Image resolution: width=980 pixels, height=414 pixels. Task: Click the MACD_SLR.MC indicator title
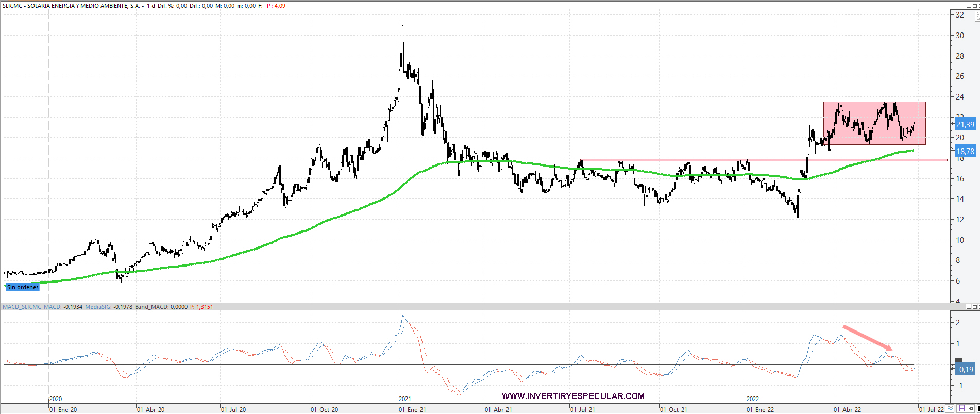click(x=22, y=307)
